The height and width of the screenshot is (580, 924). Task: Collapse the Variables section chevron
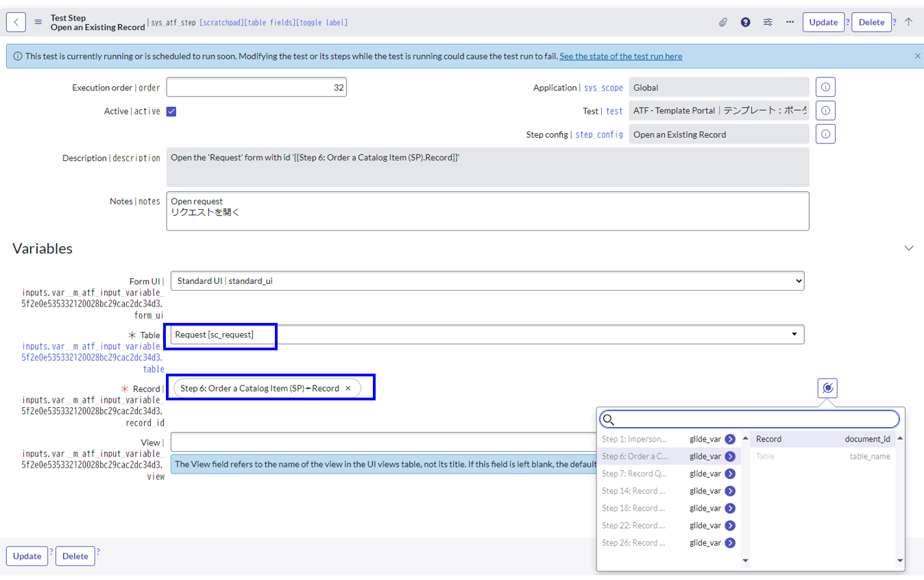pos(909,247)
